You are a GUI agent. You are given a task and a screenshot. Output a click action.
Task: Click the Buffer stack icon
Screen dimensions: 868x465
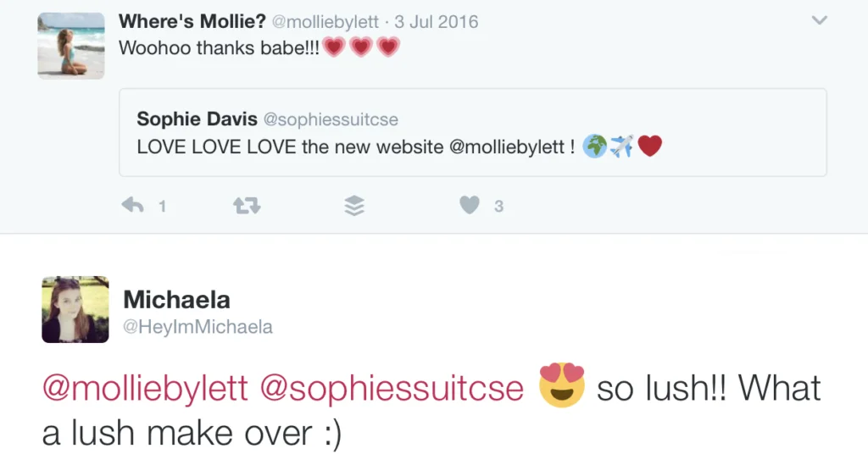point(355,206)
